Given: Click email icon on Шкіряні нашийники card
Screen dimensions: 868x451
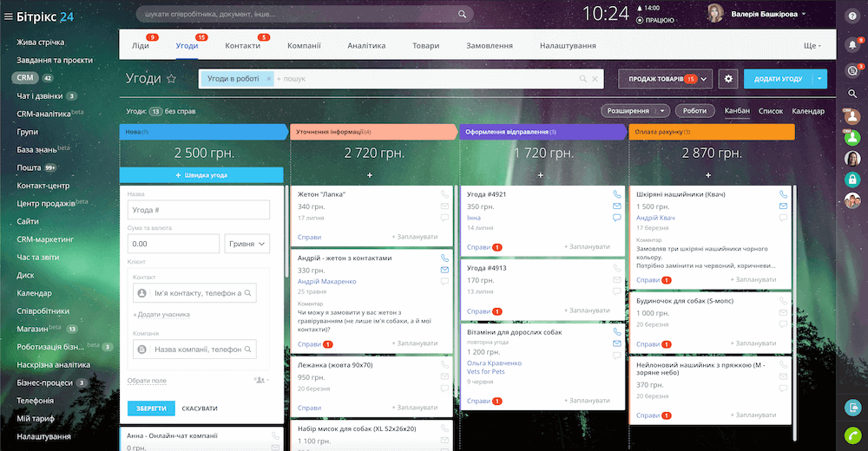Looking at the screenshot, I should coord(783,206).
